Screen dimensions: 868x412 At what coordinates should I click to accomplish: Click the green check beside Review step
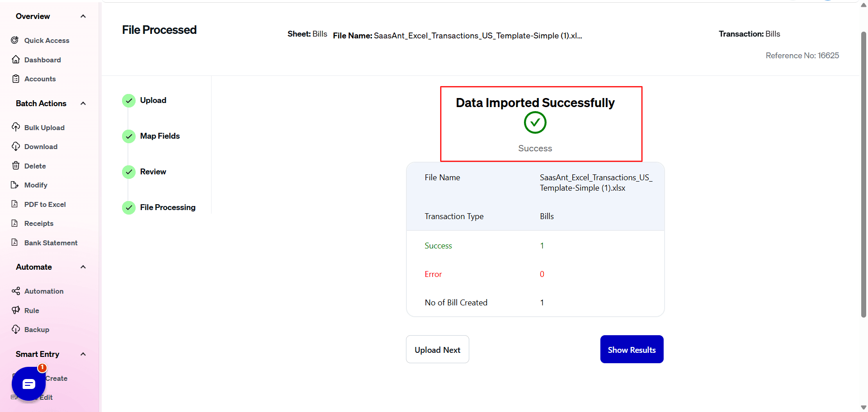tap(129, 172)
